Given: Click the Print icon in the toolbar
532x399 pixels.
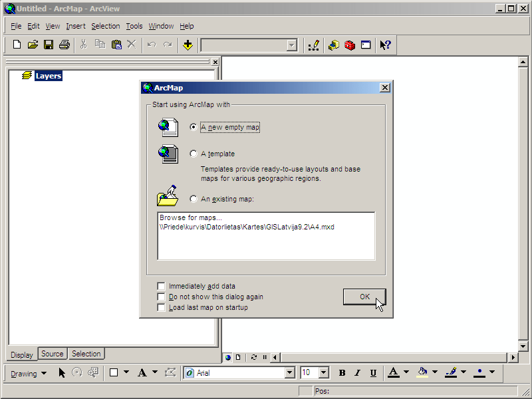Looking at the screenshot, I should point(65,45).
